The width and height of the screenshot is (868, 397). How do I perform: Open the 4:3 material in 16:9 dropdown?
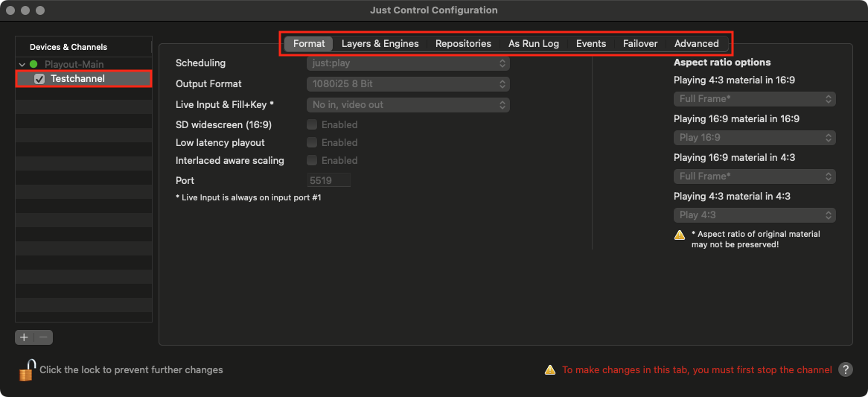coord(755,99)
